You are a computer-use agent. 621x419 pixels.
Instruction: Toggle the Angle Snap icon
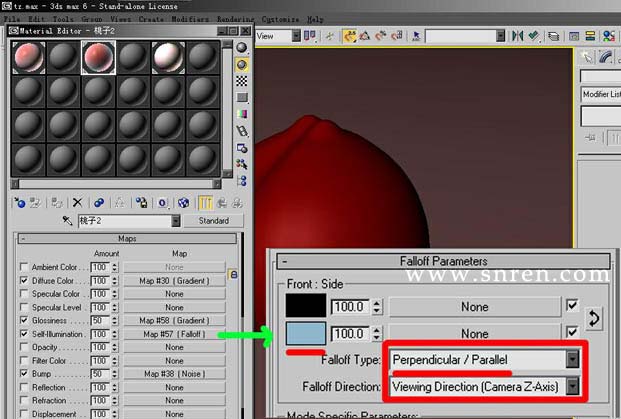[x=365, y=36]
